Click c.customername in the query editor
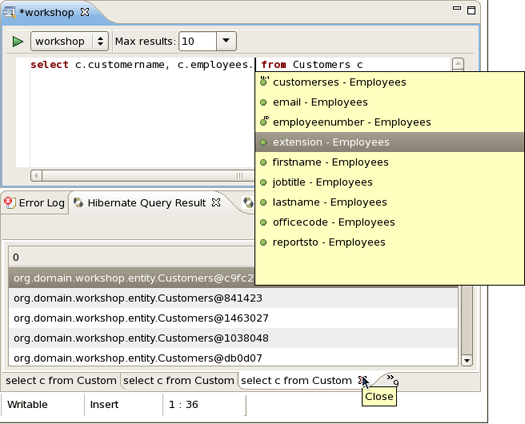This screenshot has width=525, height=424. pos(120,64)
